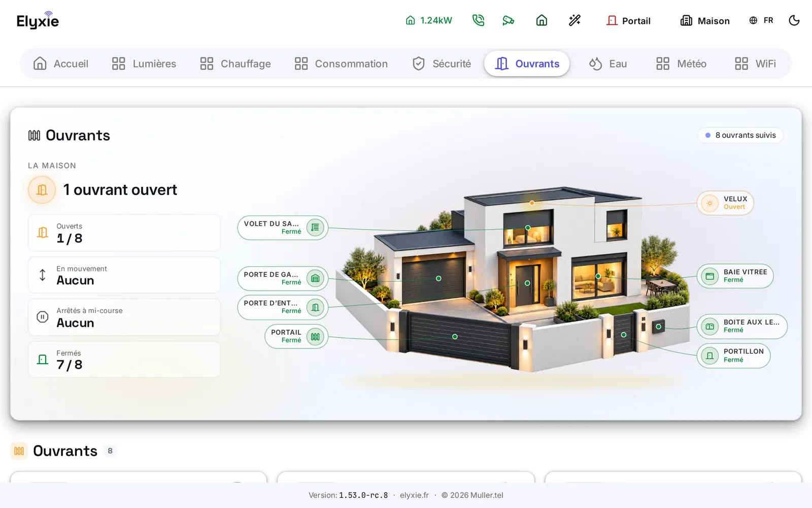
Task: Go to the Accueil tab
Action: tap(61, 63)
